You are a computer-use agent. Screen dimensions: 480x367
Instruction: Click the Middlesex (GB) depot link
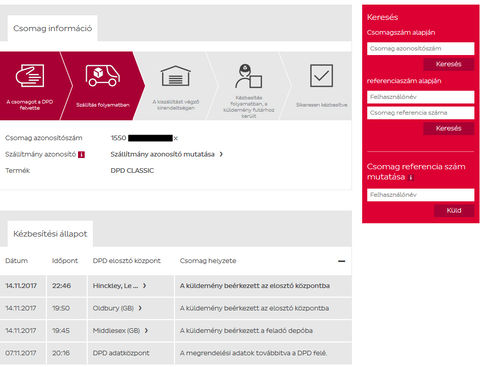(116, 330)
